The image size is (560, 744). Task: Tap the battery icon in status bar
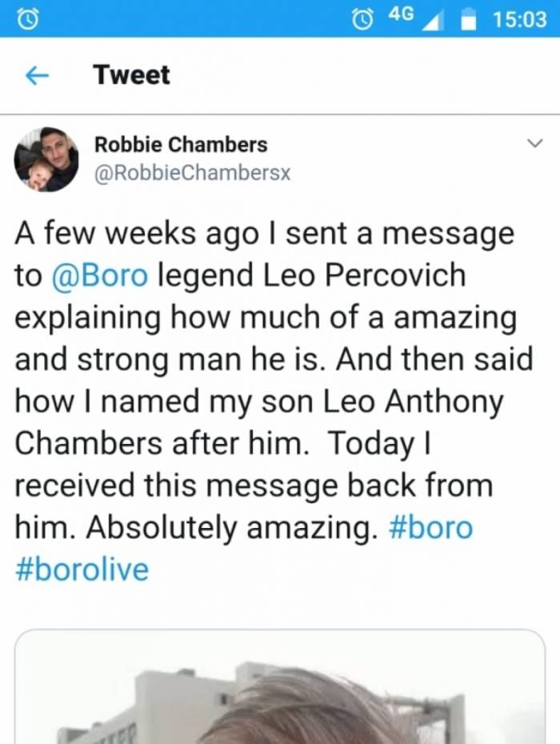click(470, 18)
